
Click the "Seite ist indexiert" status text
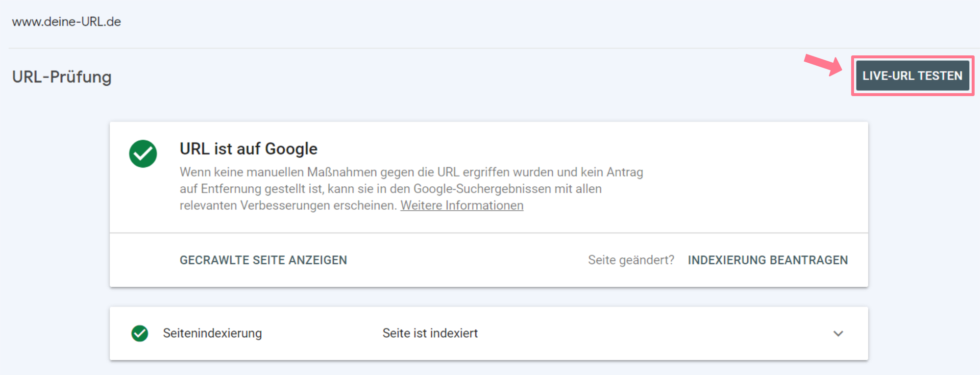tap(430, 333)
